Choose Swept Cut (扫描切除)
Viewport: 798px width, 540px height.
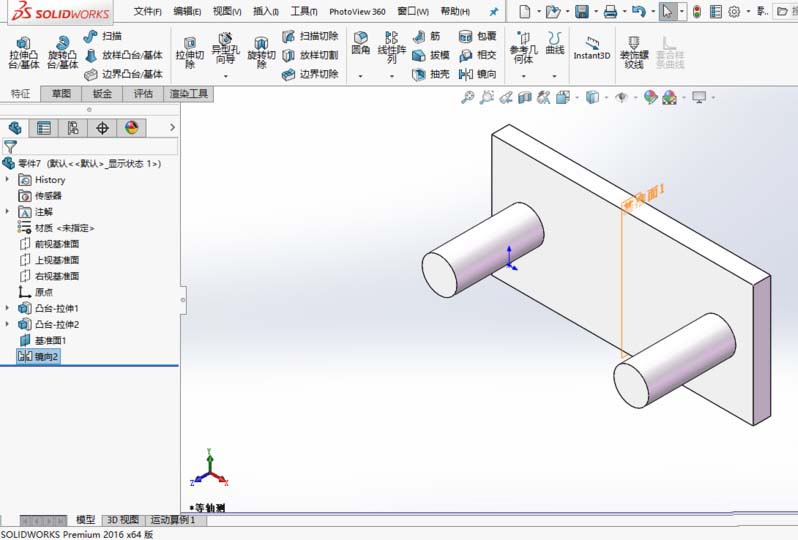coord(310,36)
